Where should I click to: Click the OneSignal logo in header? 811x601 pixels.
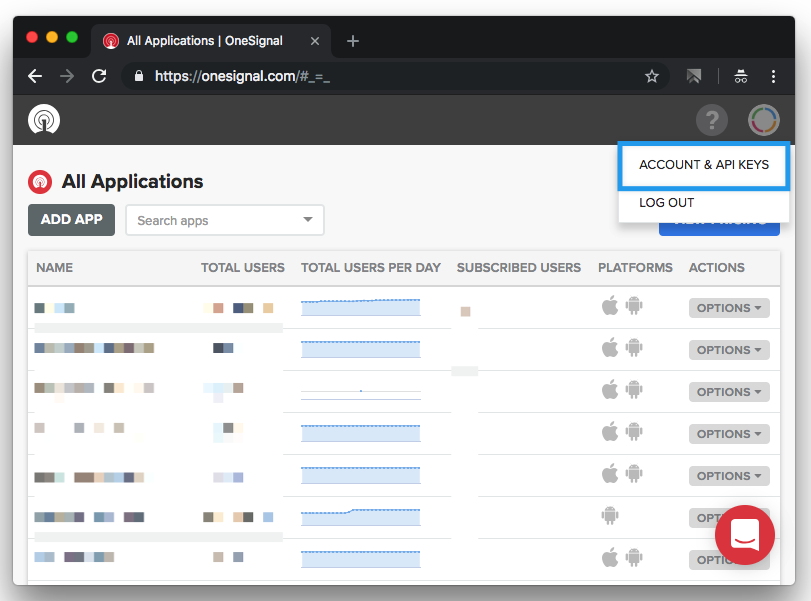pyautogui.click(x=44, y=119)
